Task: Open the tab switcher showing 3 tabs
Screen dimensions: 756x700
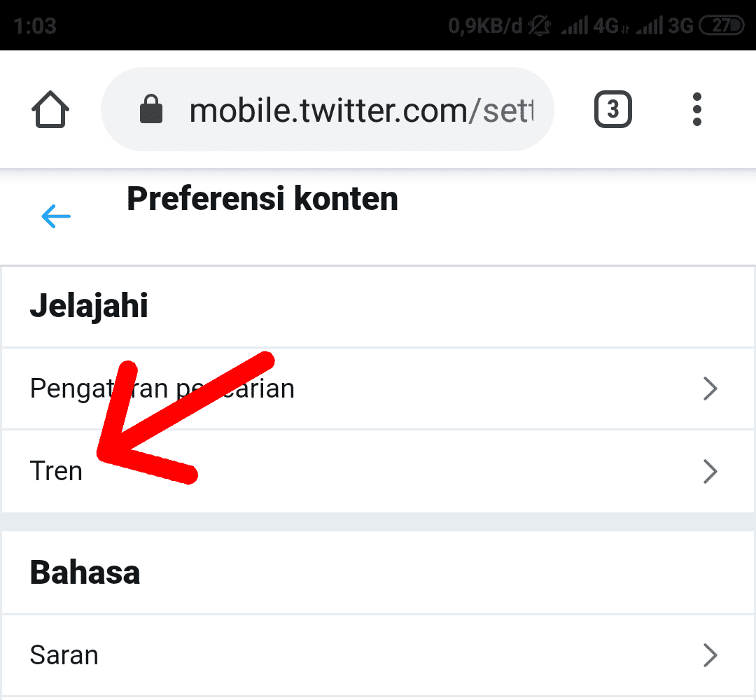Action: point(612,109)
